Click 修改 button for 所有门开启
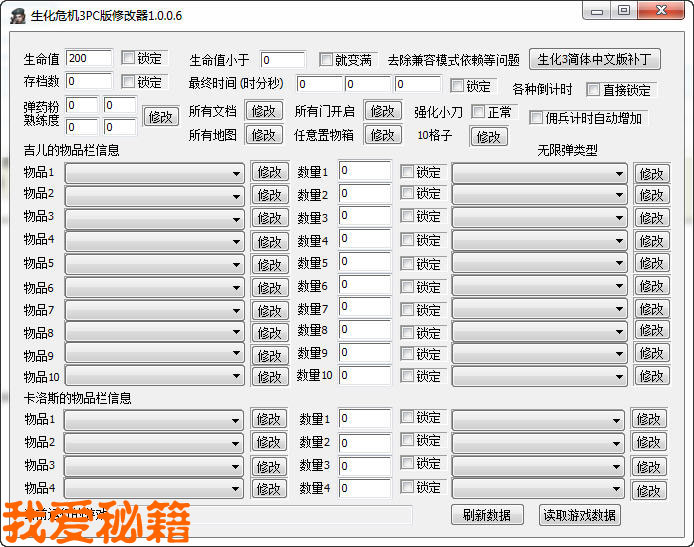Viewport: 694px width, 547px height. [x=382, y=111]
